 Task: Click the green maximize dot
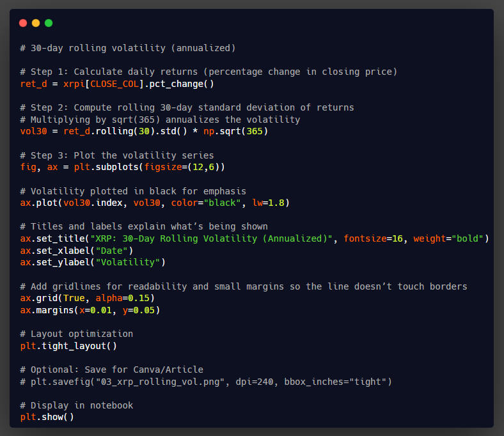click(x=49, y=23)
